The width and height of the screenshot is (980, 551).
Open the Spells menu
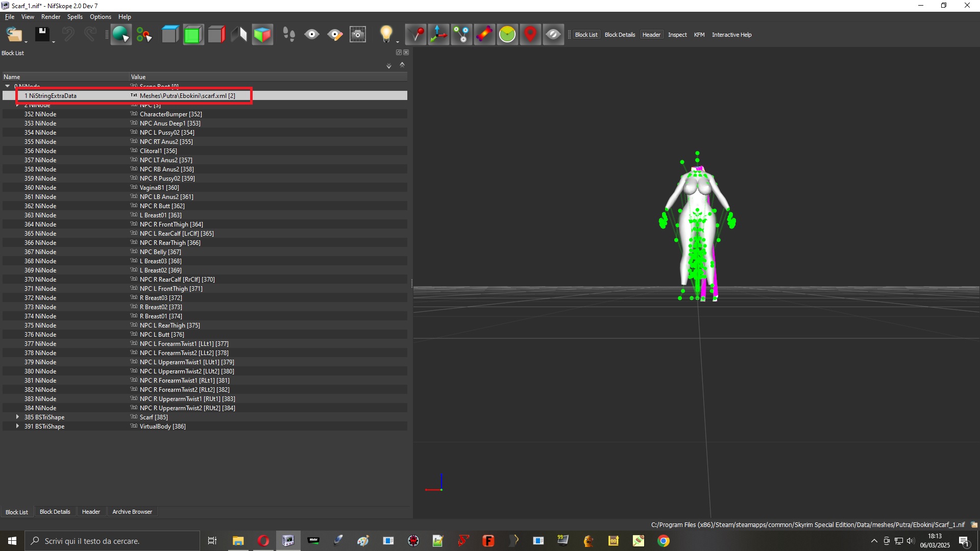click(x=75, y=17)
